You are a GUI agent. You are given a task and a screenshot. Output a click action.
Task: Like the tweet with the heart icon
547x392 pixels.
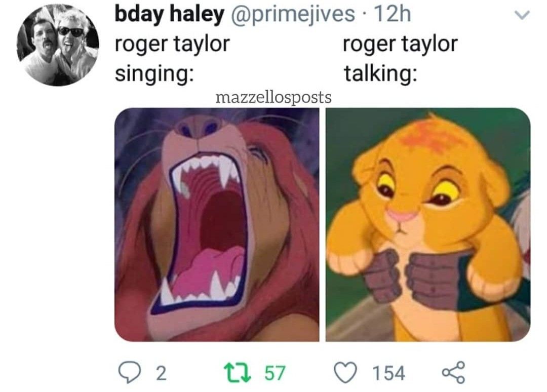(x=346, y=372)
